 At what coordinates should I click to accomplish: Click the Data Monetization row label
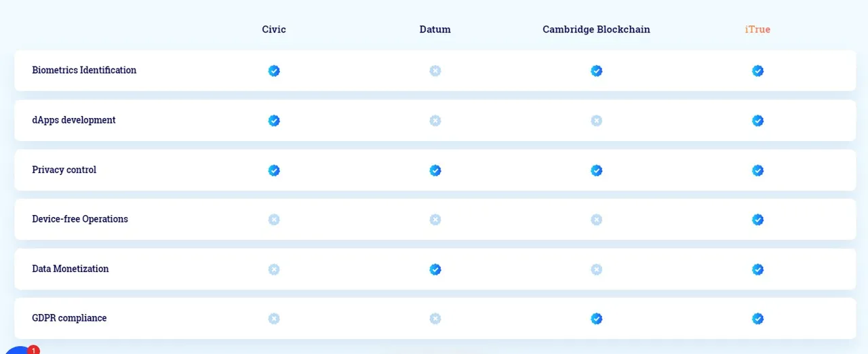pyautogui.click(x=71, y=269)
